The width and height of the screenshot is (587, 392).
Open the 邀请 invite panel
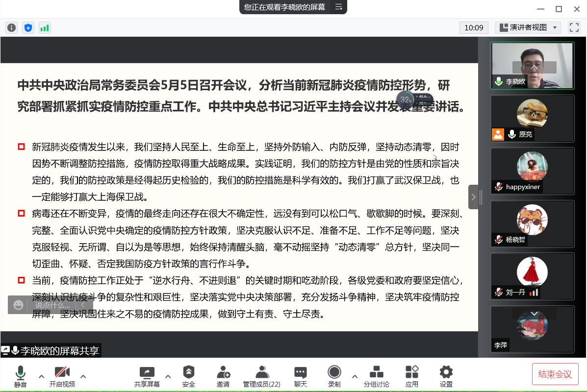[223, 376]
